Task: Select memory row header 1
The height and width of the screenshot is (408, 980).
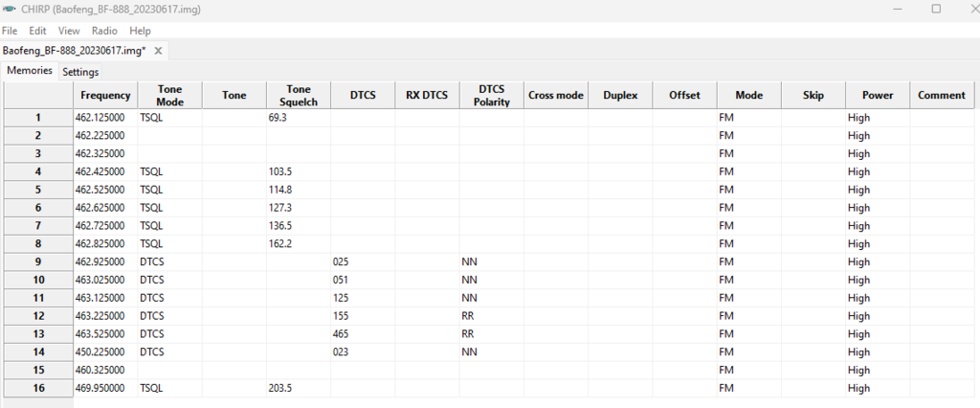Action: (x=38, y=118)
